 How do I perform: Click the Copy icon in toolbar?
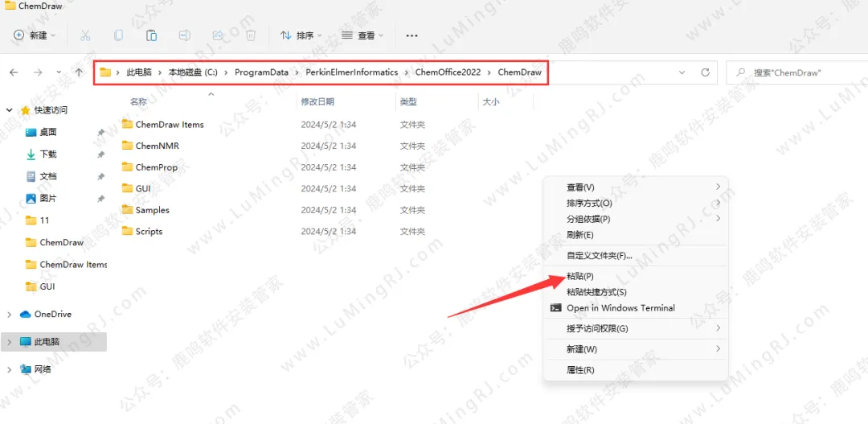pyautogui.click(x=118, y=35)
